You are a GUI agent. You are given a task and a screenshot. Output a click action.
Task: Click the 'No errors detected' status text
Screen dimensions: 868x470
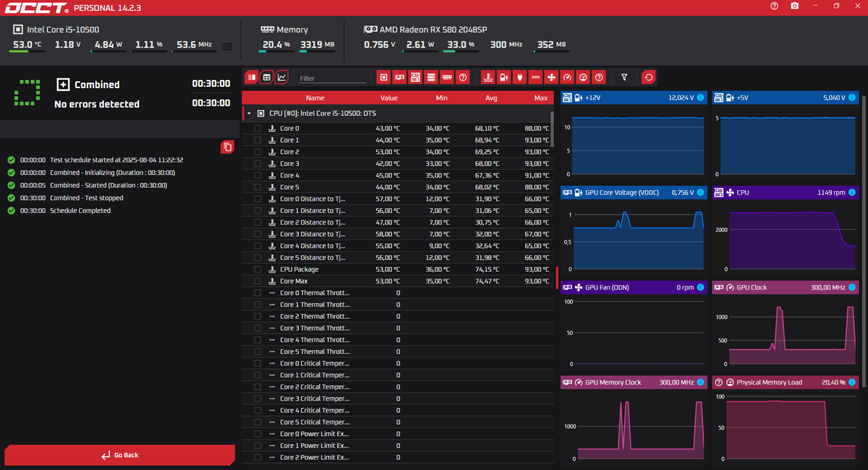97,104
